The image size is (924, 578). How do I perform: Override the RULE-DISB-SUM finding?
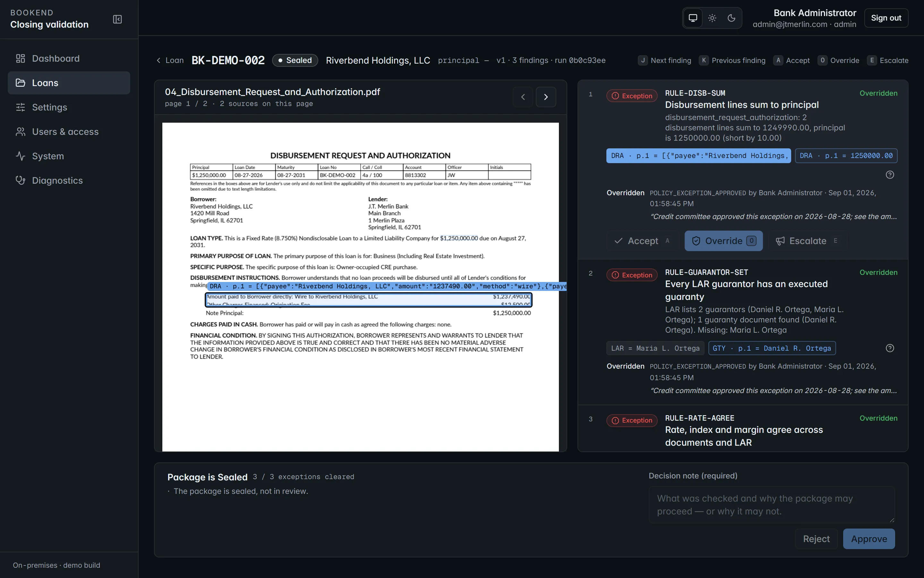(723, 241)
